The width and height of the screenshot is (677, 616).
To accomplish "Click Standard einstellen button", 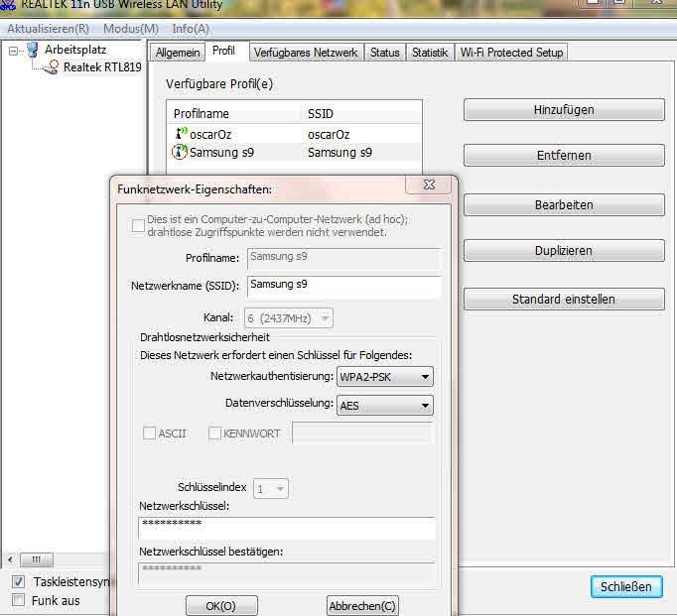I will [x=564, y=299].
